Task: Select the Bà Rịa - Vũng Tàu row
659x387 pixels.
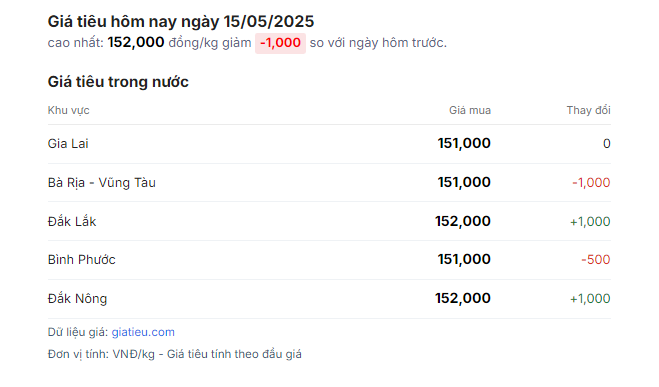Action: click(329, 183)
